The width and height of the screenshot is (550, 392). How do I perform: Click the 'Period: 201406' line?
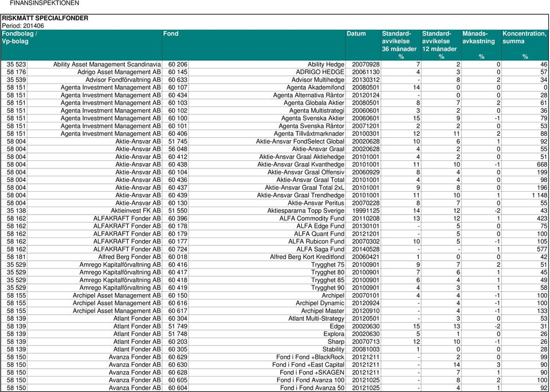tap(23, 26)
